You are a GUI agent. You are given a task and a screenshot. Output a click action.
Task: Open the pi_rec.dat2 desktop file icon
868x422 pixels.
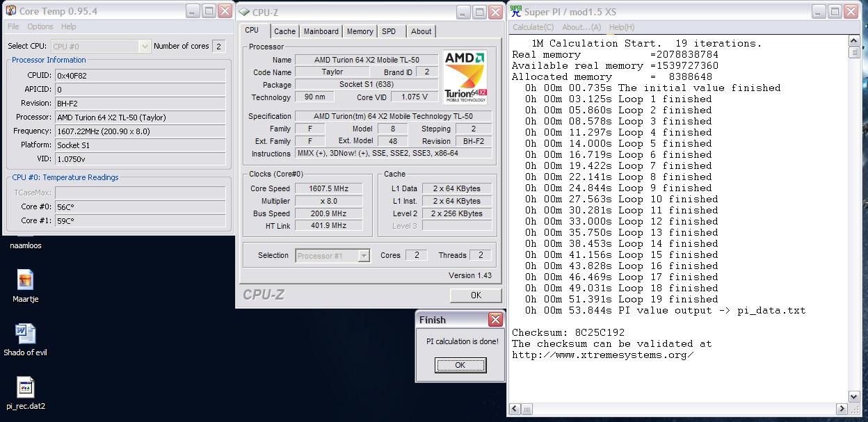25,387
